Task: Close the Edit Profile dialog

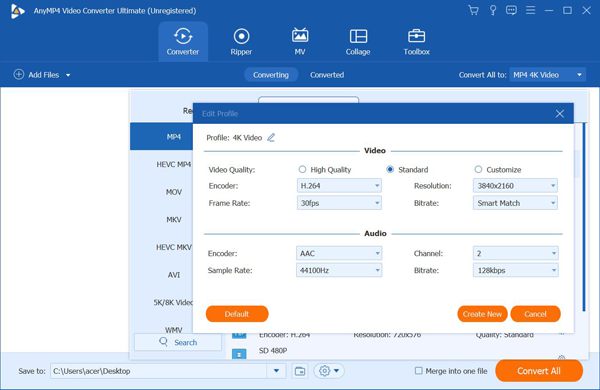Action: (x=559, y=114)
